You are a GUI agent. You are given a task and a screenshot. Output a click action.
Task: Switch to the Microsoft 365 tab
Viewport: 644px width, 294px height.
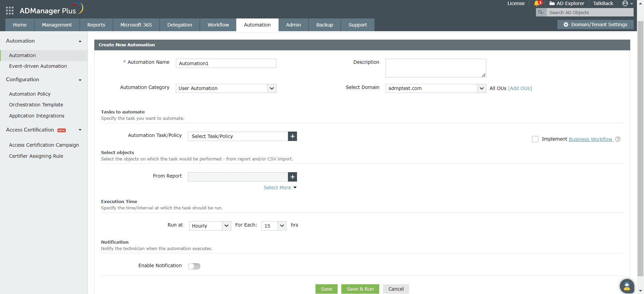pyautogui.click(x=136, y=25)
